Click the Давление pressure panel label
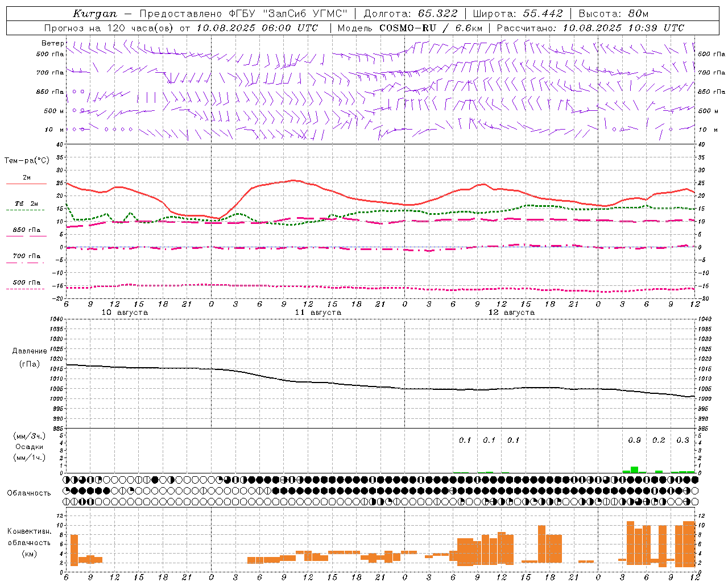 (x=30, y=351)
